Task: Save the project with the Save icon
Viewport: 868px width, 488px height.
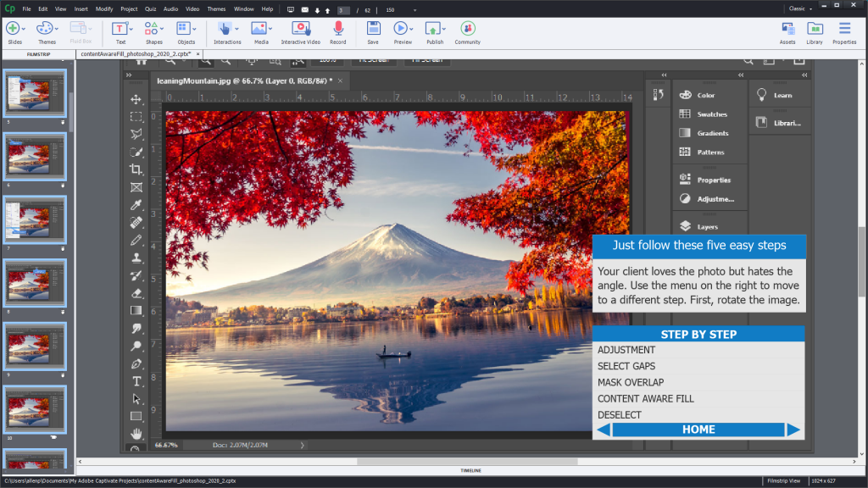Action: (x=373, y=29)
